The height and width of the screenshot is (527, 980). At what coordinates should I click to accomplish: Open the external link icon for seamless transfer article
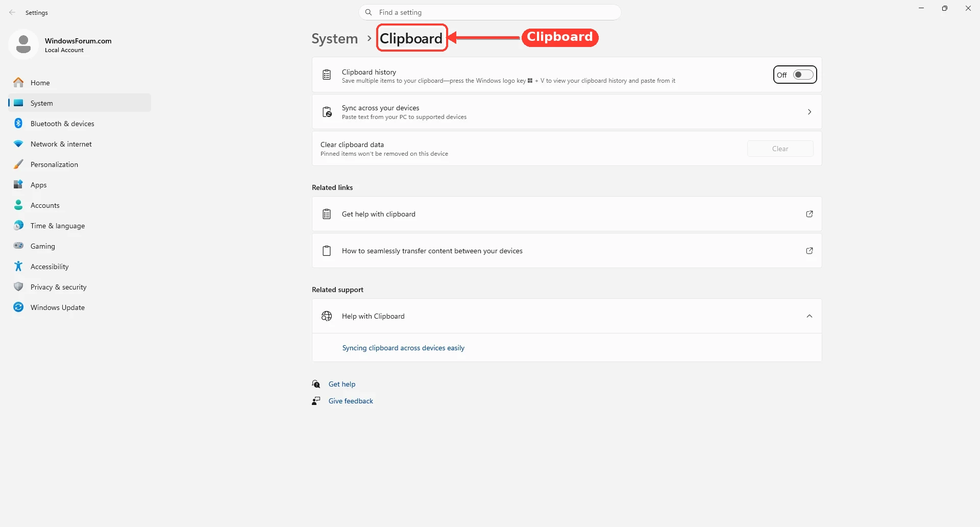810,251
